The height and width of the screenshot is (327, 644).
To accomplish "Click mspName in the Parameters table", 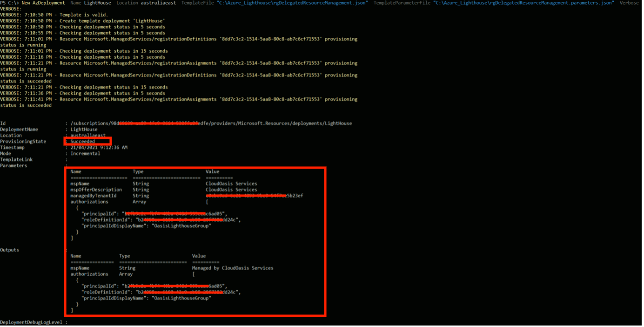I will tap(80, 184).
